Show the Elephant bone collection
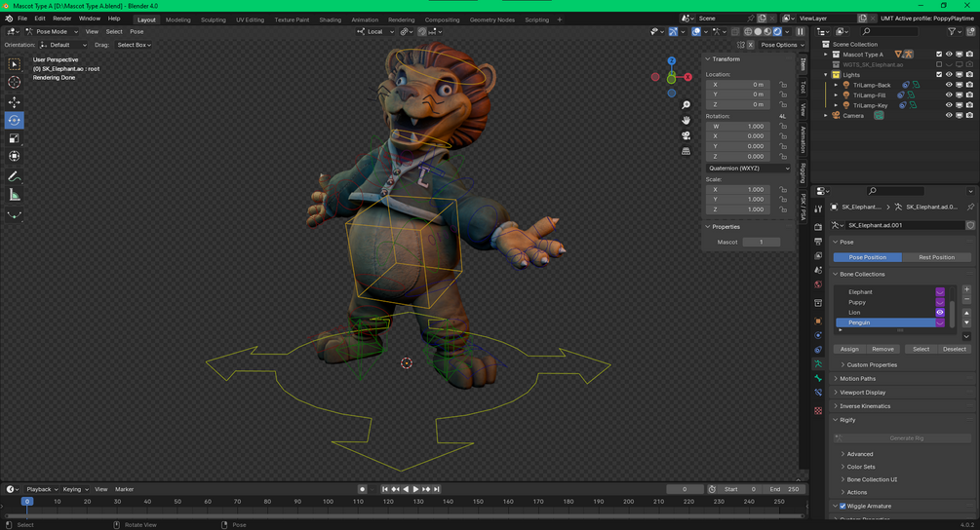980x530 pixels. click(940, 292)
